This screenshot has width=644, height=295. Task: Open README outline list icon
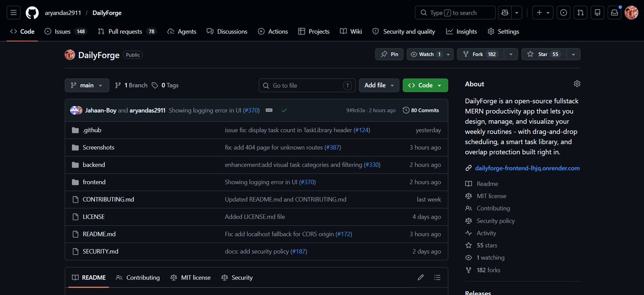pos(437,278)
